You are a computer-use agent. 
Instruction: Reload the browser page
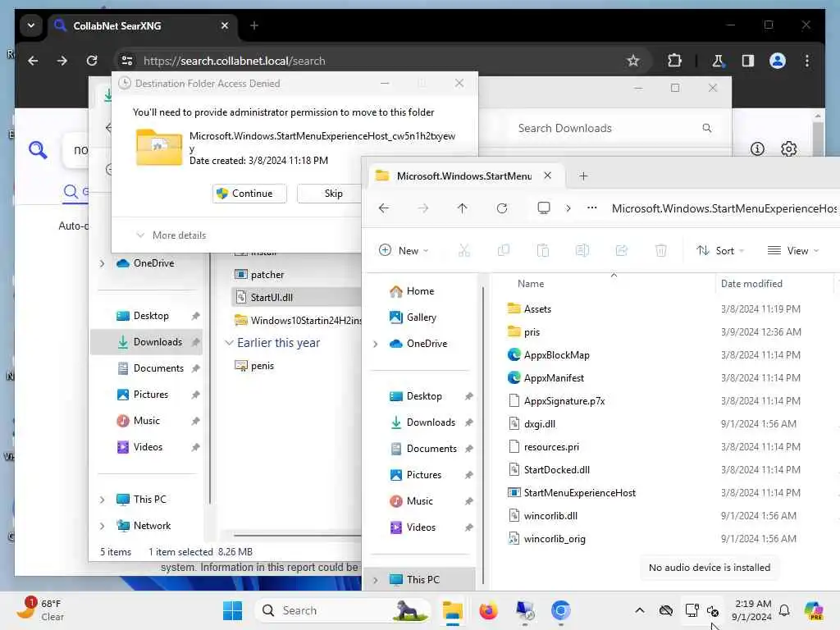[92, 61]
